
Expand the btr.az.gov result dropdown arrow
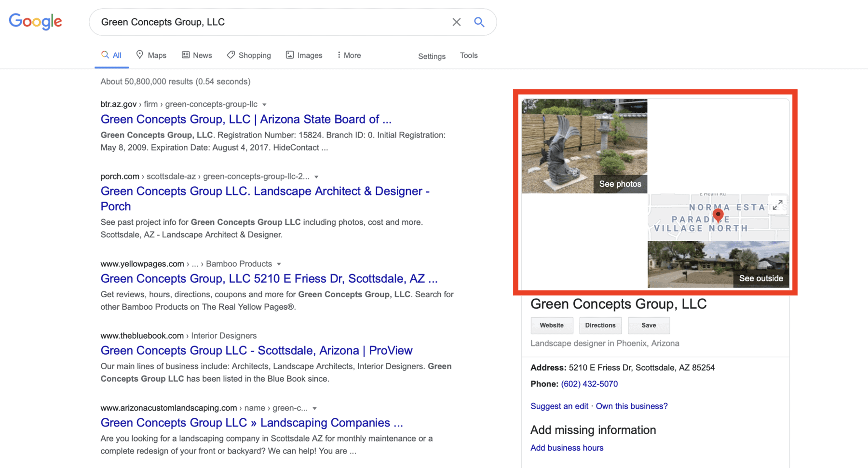coord(264,105)
